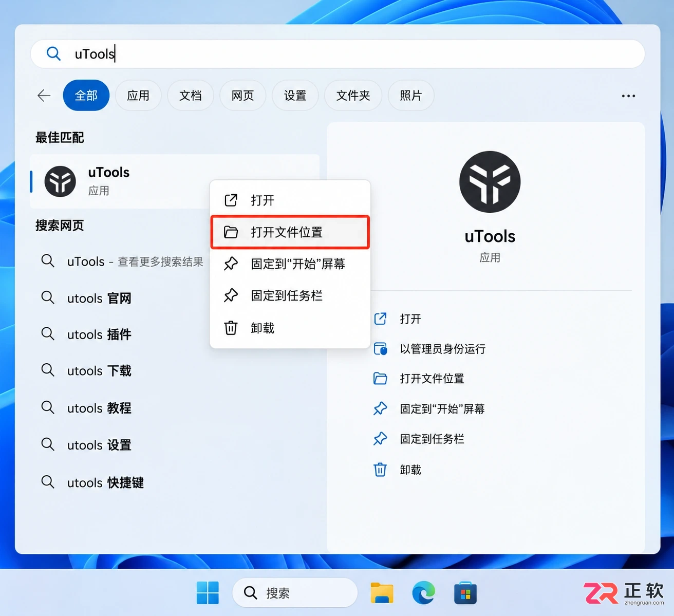The height and width of the screenshot is (616, 674).
Task: Click the trash icon beside 卸载 in details pane
Action: (380, 470)
